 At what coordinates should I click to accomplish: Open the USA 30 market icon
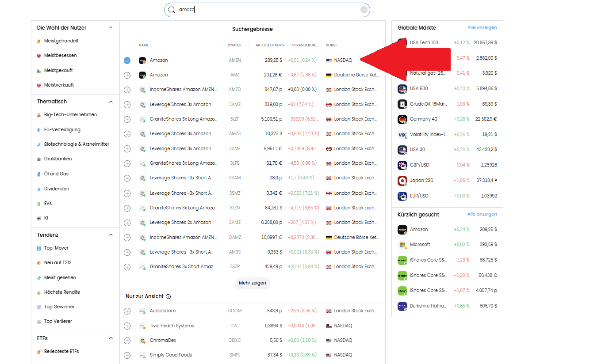[x=402, y=150]
